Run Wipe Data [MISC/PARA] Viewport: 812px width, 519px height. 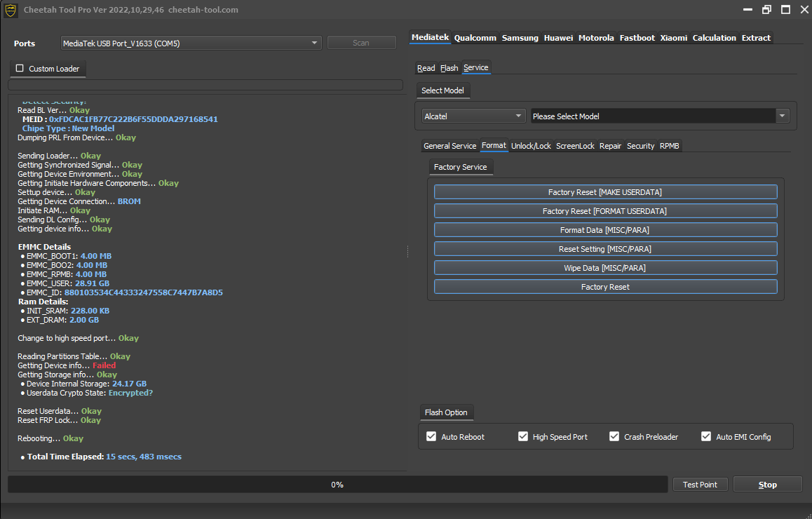coord(605,268)
